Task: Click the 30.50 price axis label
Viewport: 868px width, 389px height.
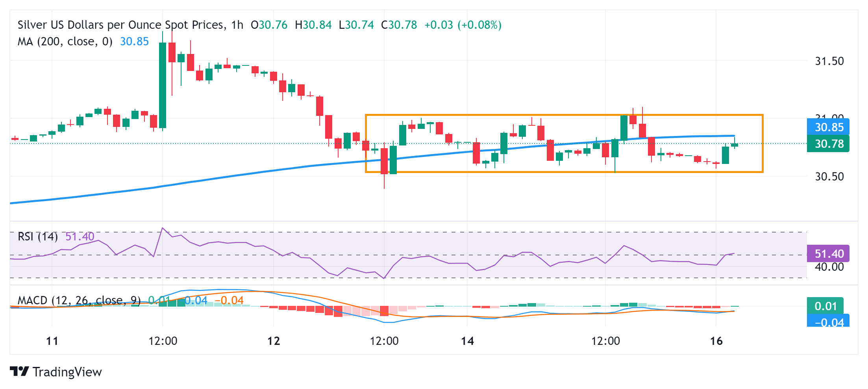Action: (829, 177)
